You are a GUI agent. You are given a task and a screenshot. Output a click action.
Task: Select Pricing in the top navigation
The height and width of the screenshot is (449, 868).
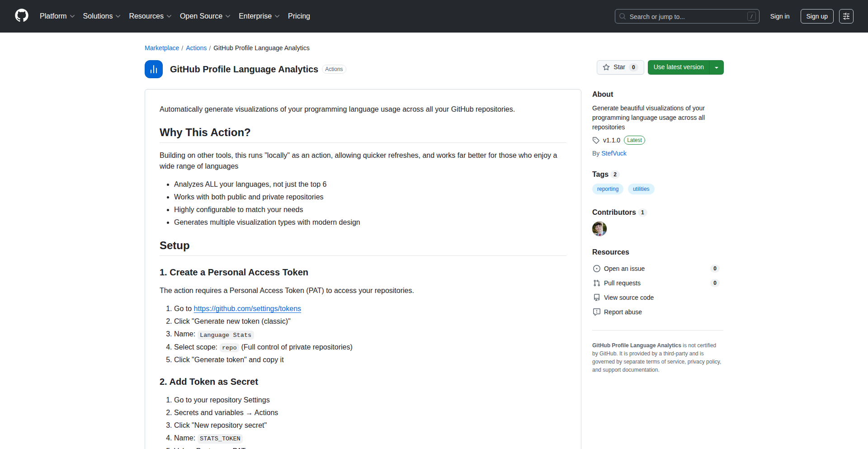click(299, 16)
